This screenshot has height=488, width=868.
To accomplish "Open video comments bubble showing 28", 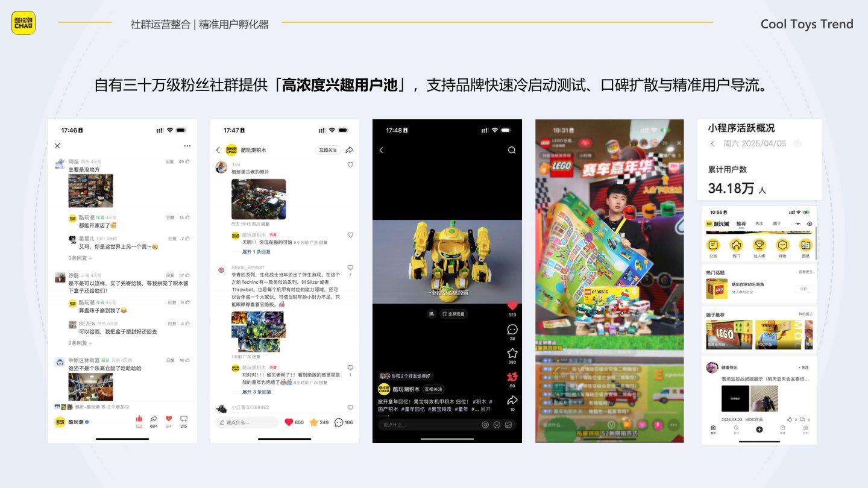I will 512,330.
